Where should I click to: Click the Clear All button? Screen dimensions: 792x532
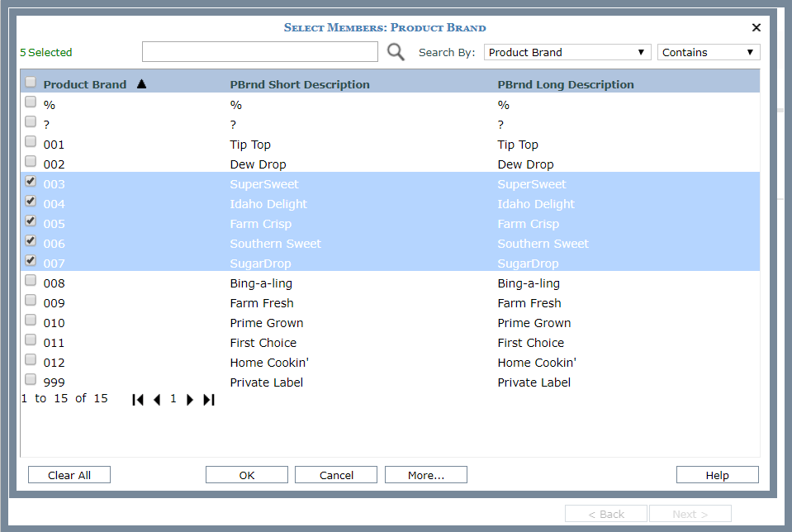point(69,475)
